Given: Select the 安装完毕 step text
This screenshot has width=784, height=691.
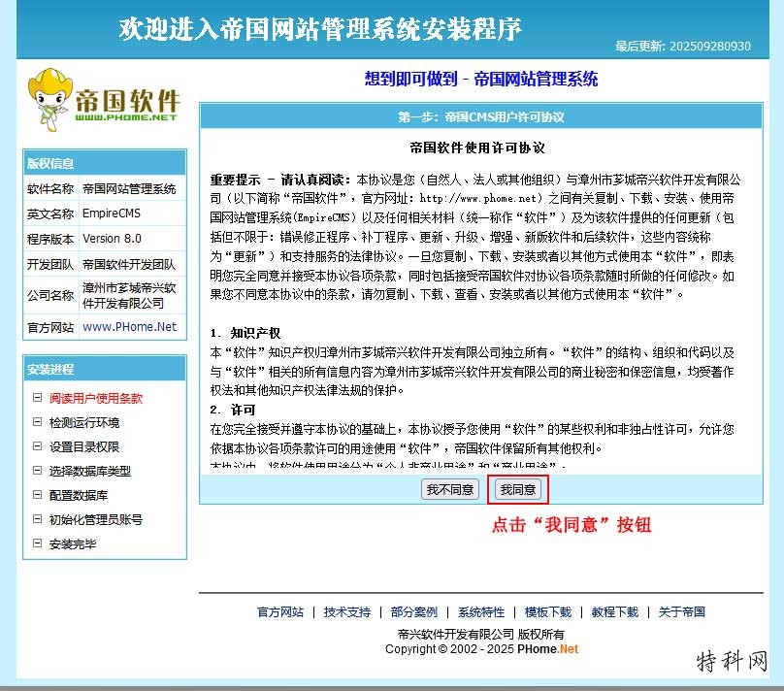Looking at the screenshot, I should point(73,544).
